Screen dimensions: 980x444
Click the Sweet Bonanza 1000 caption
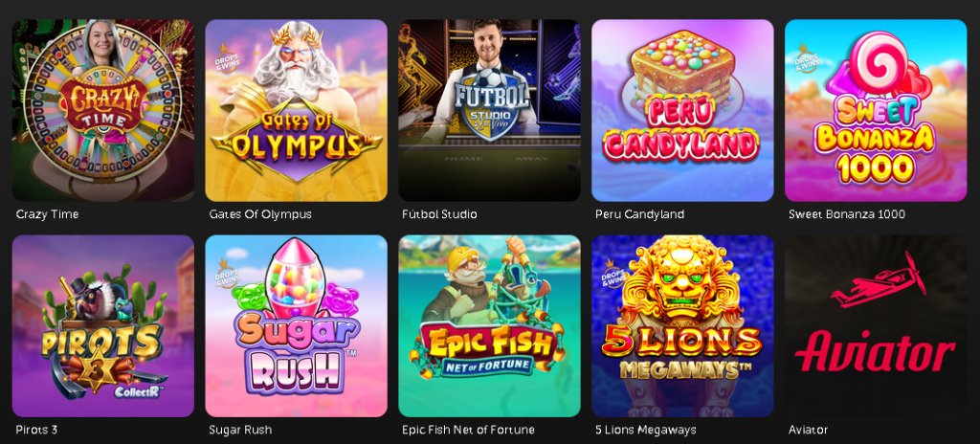(x=847, y=214)
